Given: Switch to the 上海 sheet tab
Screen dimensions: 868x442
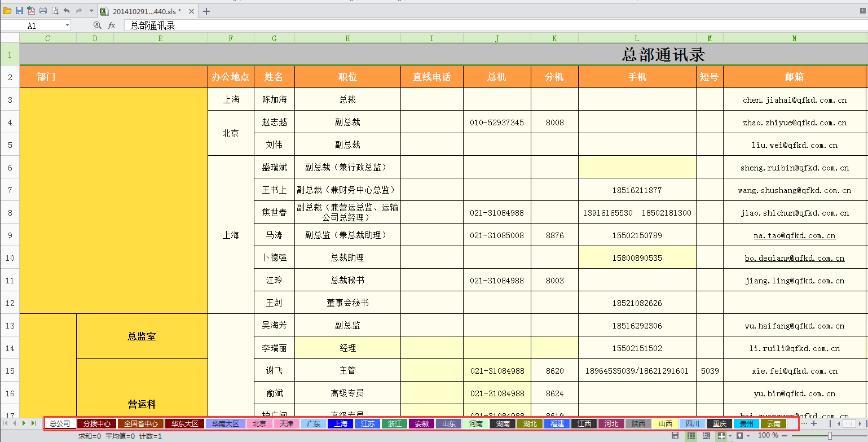Looking at the screenshot, I should [341, 423].
